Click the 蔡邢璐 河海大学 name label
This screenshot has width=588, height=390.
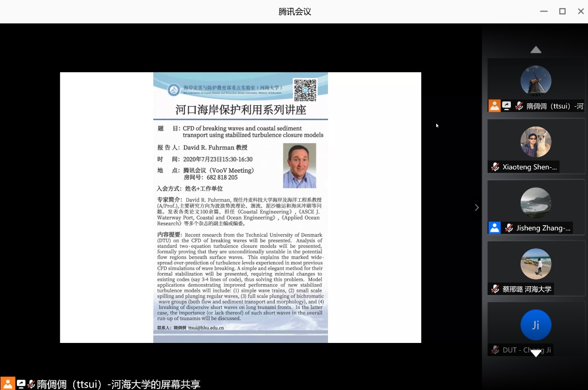click(527, 289)
